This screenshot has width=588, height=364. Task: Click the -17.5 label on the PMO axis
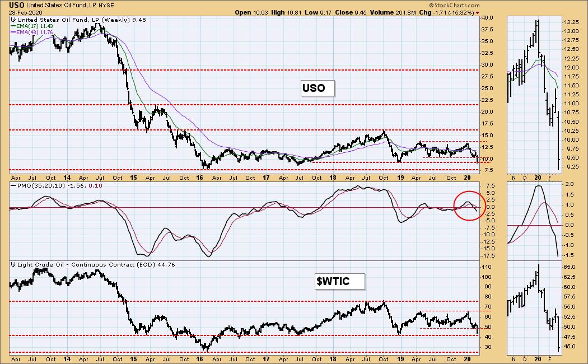[x=487, y=256]
